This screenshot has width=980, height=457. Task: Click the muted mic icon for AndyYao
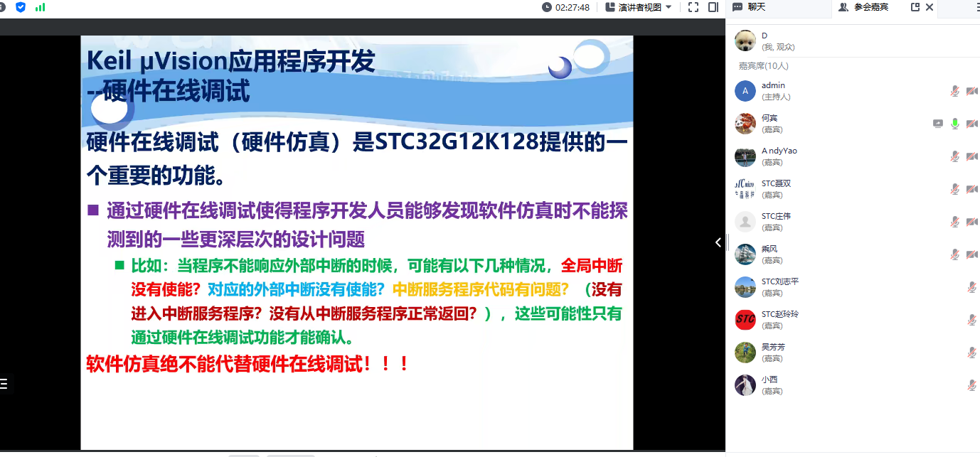(x=955, y=156)
